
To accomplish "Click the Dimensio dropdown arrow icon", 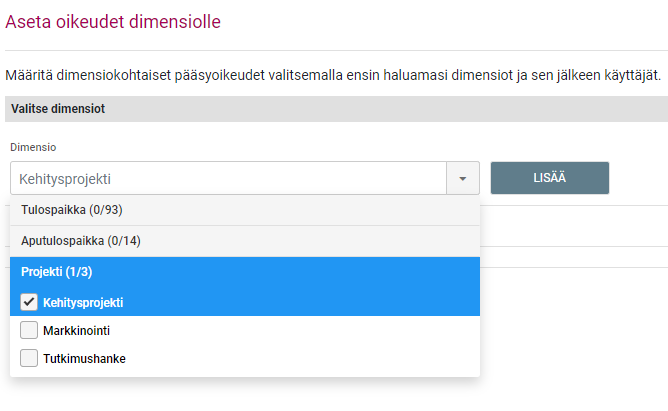I will click(x=463, y=178).
